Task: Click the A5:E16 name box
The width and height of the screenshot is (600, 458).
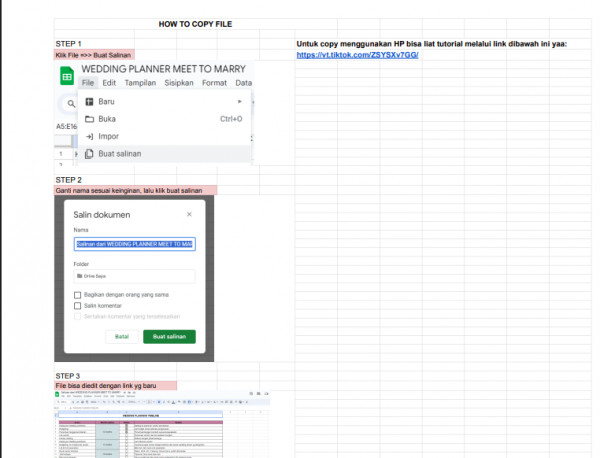Action: click(66, 126)
